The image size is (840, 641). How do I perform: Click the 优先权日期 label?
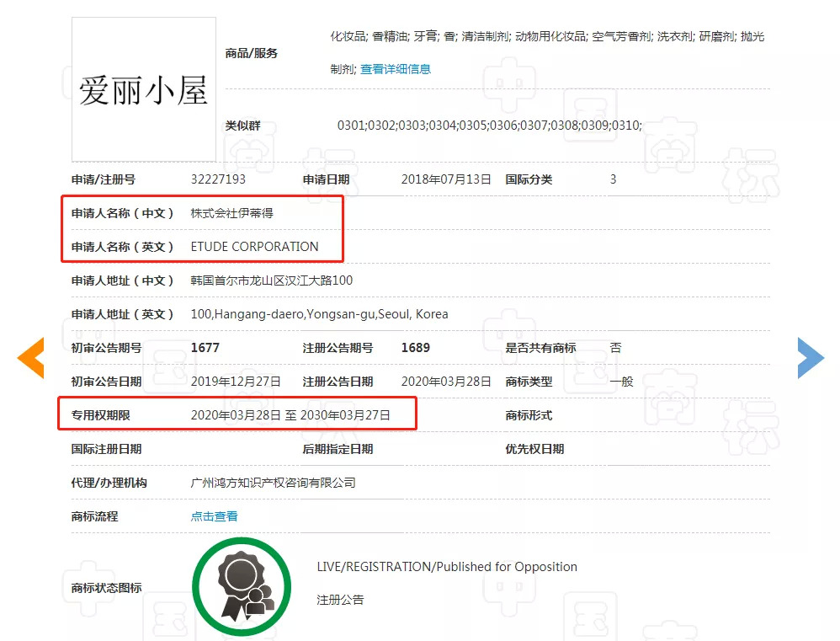(534, 449)
